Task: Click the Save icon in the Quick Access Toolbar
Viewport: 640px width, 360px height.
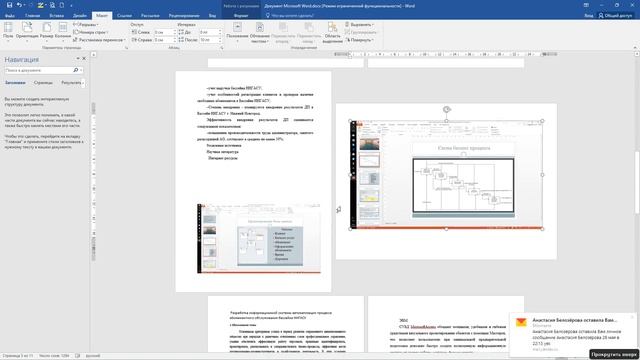Action: [9, 5]
